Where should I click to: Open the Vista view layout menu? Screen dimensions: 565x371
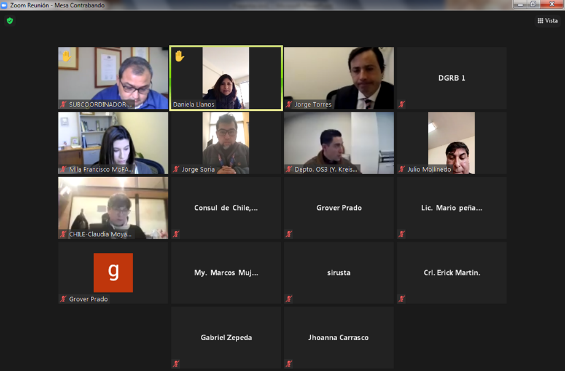point(547,21)
